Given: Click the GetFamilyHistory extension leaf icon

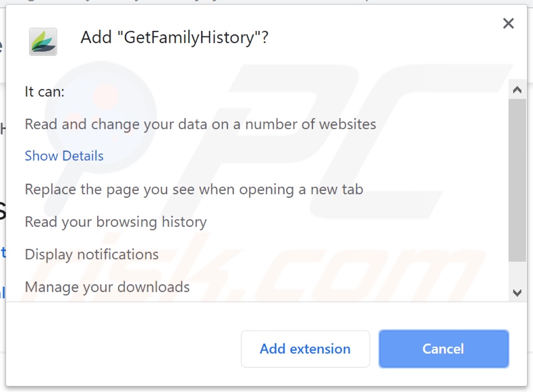Looking at the screenshot, I should coord(43,41).
